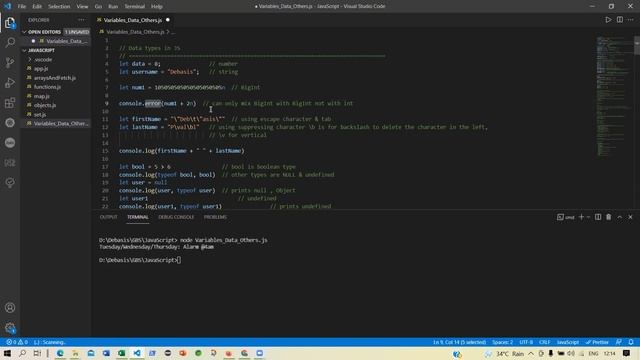Open the View menu
The height and width of the screenshot is (360, 640).
pyautogui.click(x=82, y=7)
